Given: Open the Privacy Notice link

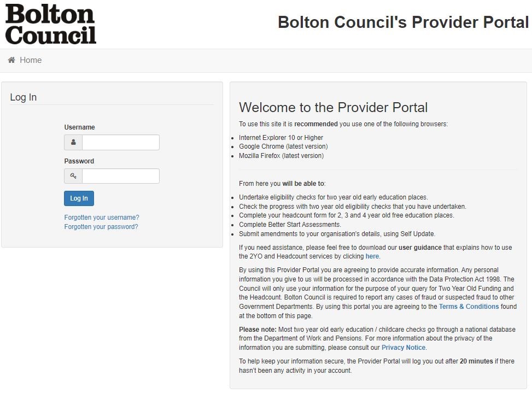Looking at the screenshot, I should (404, 348).
